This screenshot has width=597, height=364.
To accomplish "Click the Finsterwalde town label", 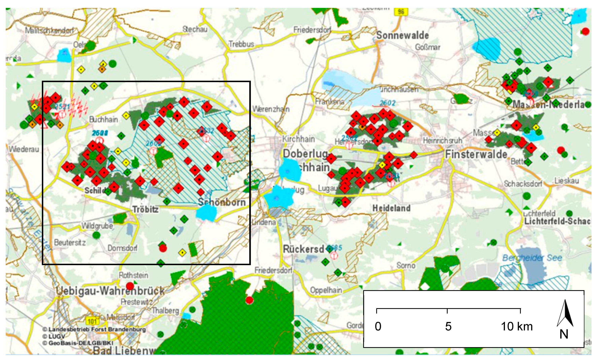I will [476, 154].
